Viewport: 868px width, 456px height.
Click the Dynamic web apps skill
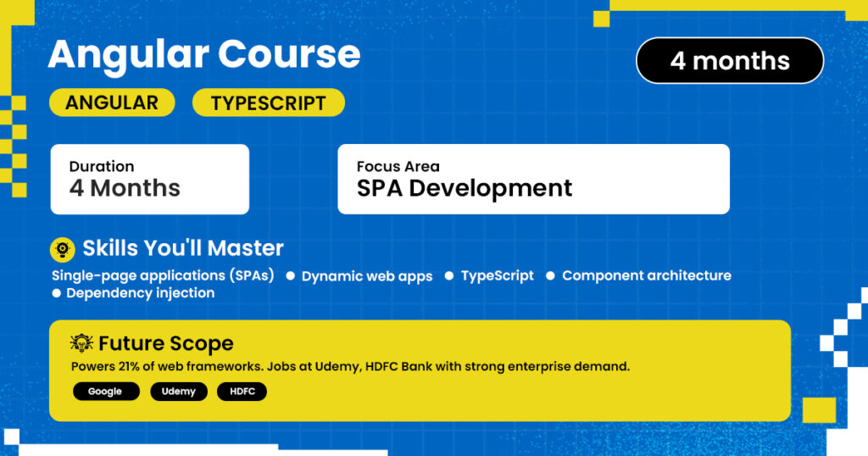(367, 276)
